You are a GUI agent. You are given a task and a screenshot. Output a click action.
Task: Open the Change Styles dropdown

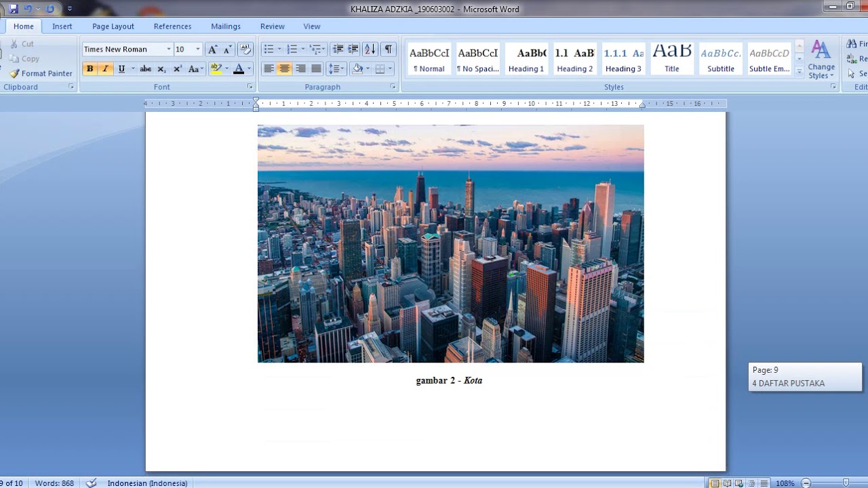coord(821,60)
